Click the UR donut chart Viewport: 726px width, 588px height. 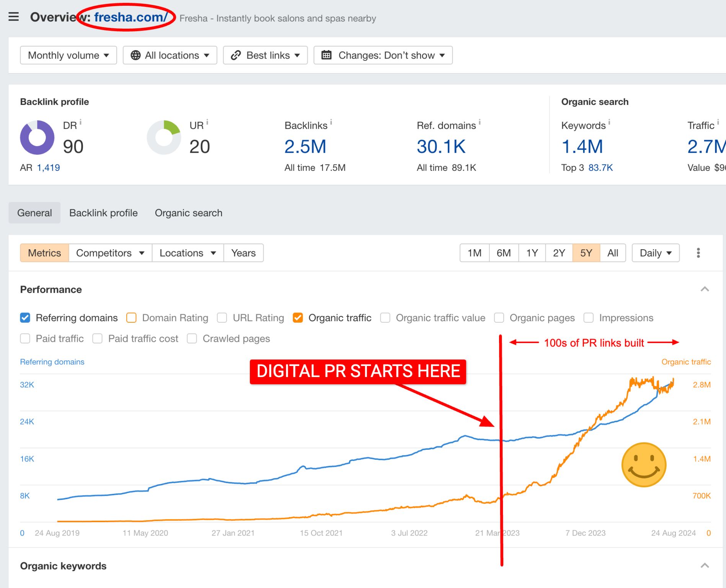coord(164,137)
